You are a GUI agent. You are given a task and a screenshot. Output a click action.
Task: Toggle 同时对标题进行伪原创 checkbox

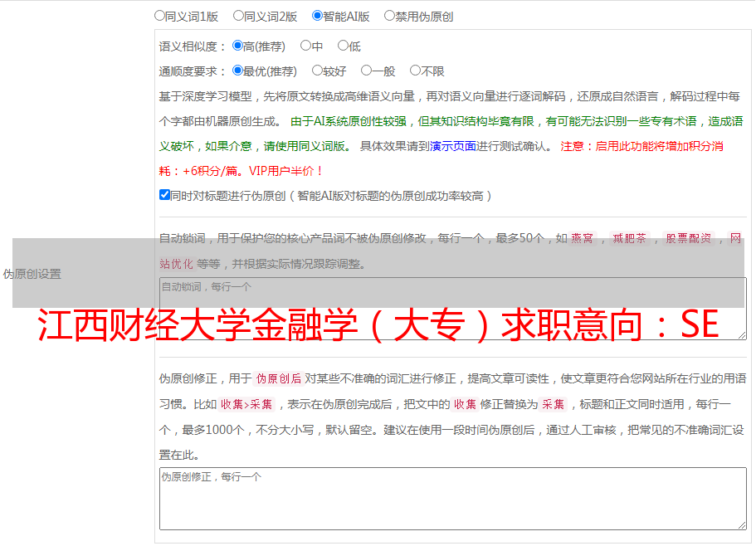point(164,195)
